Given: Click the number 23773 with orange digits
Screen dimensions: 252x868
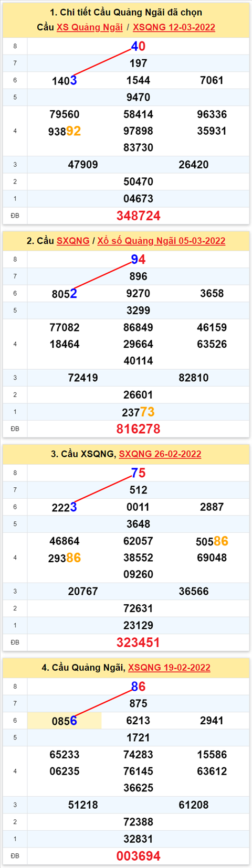Looking at the screenshot, I should (x=138, y=412).
